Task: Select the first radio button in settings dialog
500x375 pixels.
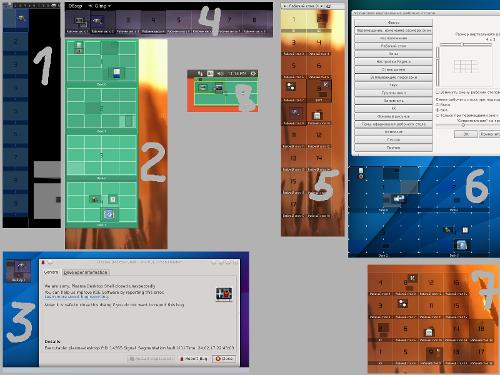Action: coord(438,104)
